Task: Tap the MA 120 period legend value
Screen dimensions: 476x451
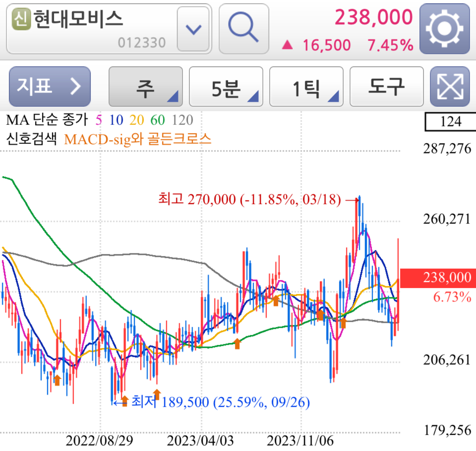Action: pos(182,120)
